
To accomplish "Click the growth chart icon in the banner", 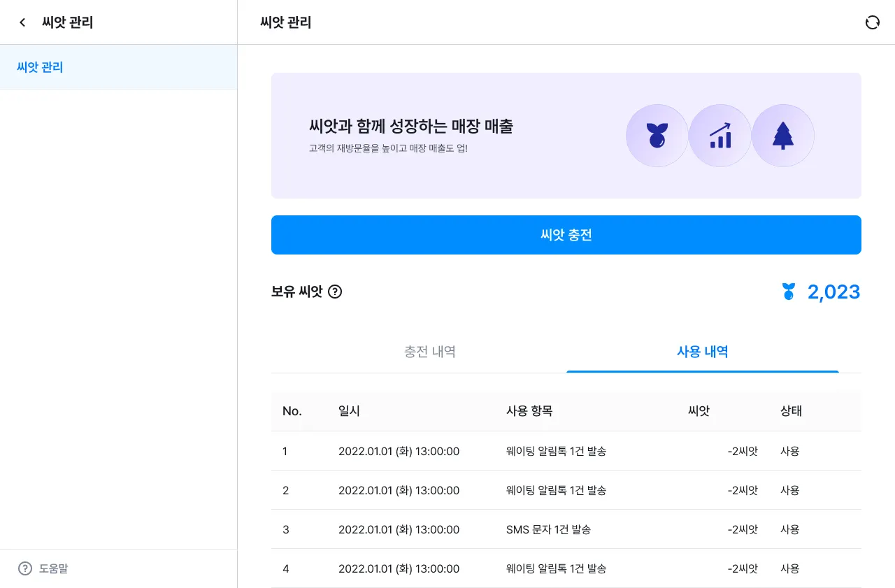I will (x=719, y=136).
